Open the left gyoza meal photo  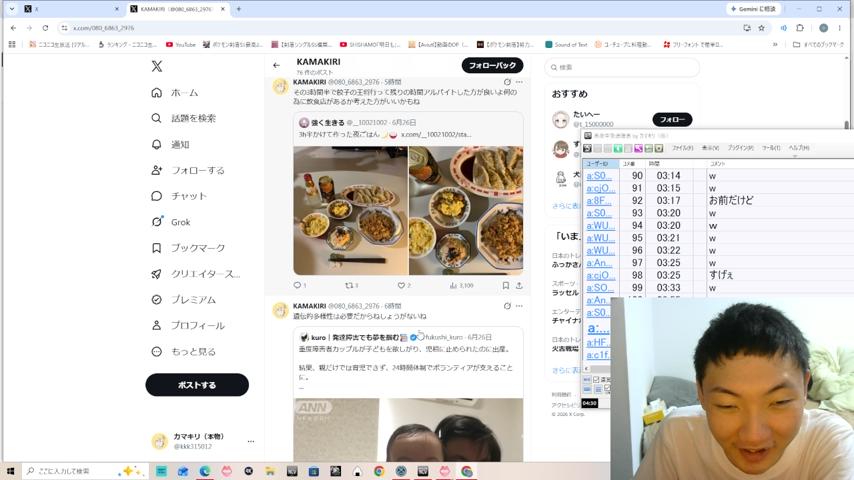point(350,210)
